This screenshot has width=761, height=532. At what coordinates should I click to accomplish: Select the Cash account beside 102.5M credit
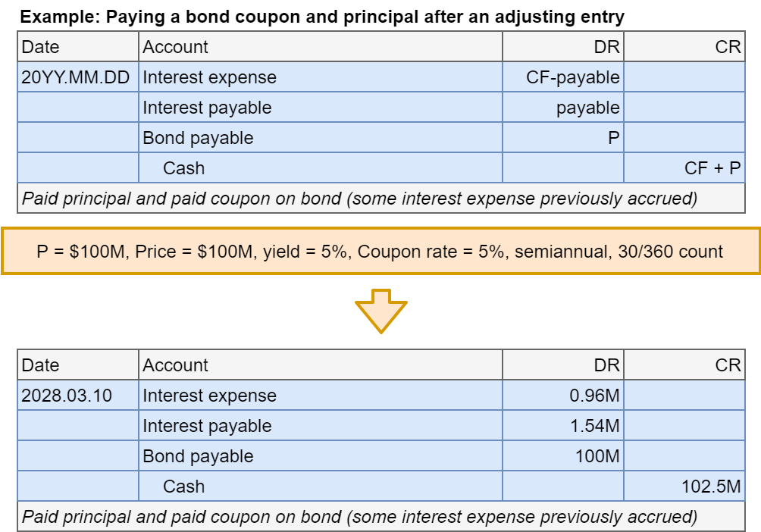coord(183,487)
